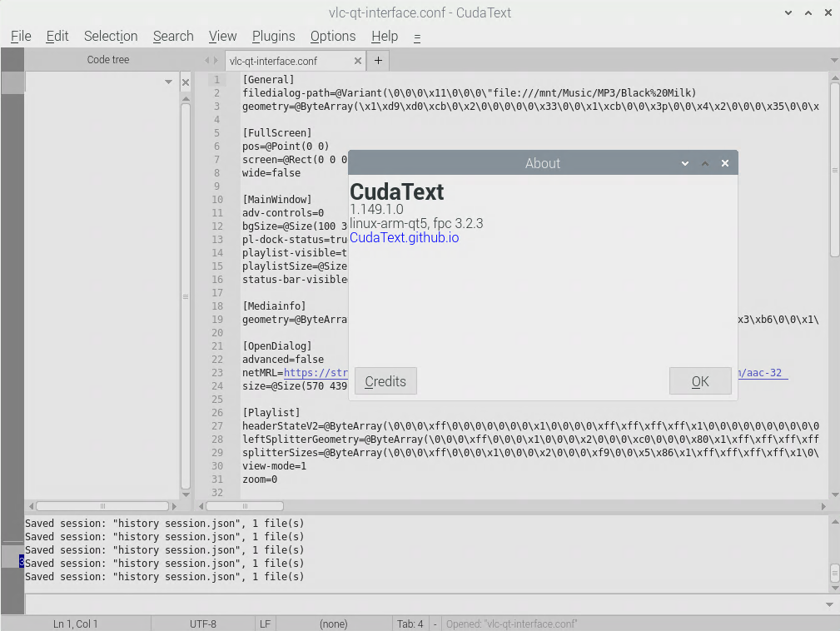Open the tab list dropdown arrow
Viewport: 840px width, 631px height.
[x=834, y=61]
